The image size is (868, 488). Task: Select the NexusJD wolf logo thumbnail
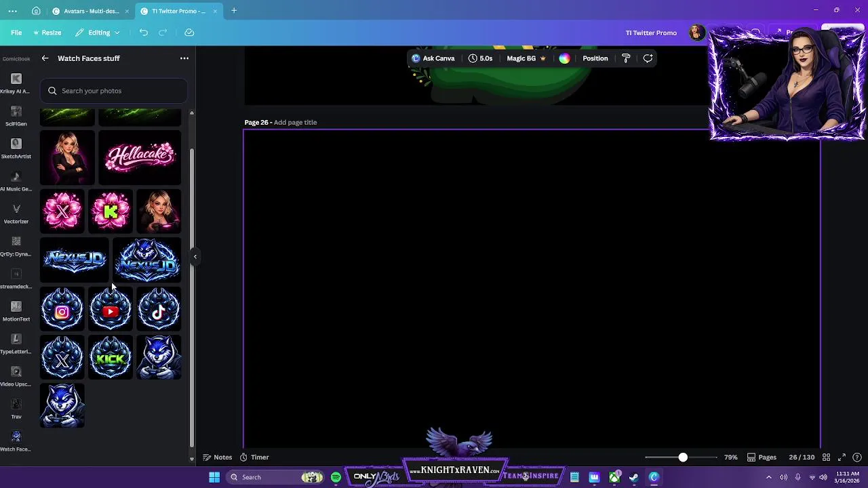pyautogui.click(x=147, y=260)
